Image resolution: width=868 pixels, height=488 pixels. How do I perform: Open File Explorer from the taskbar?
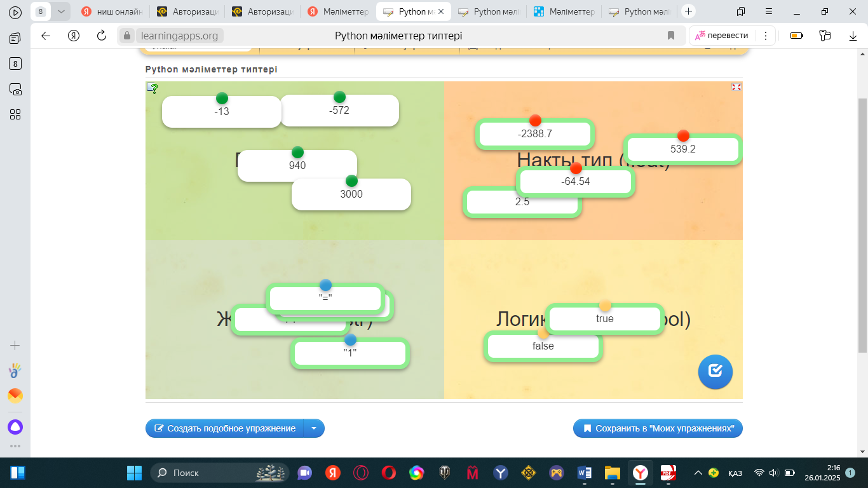coord(612,473)
